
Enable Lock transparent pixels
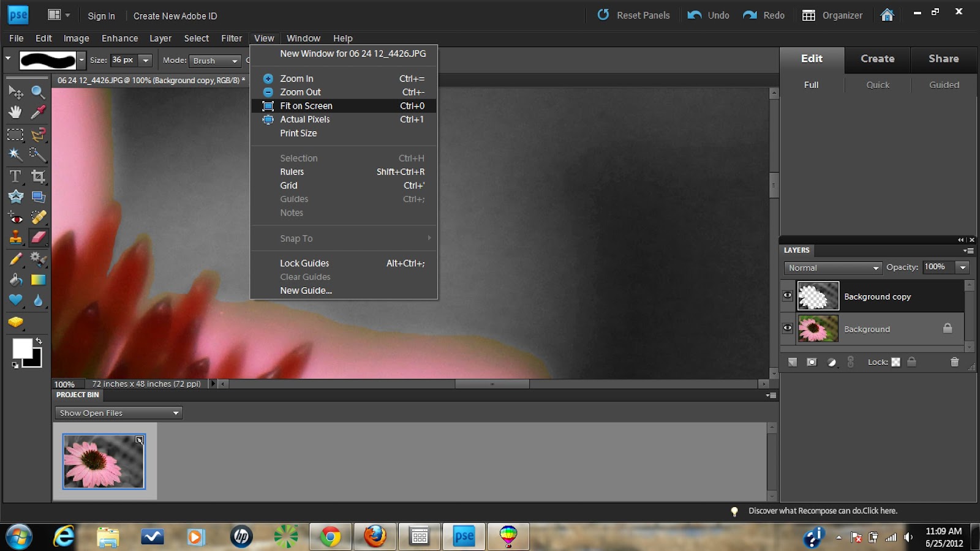896,362
